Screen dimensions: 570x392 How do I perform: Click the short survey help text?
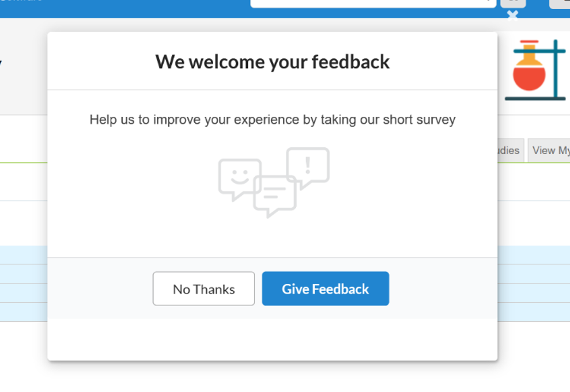coord(272,120)
